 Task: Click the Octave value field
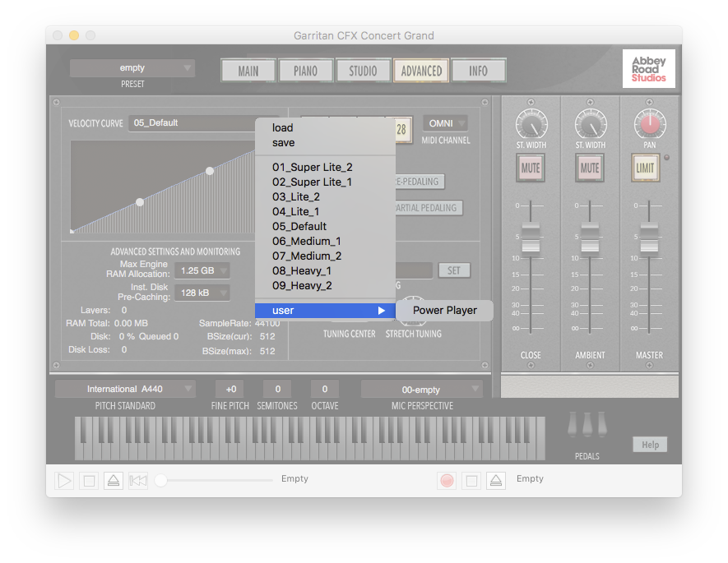coord(325,389)
